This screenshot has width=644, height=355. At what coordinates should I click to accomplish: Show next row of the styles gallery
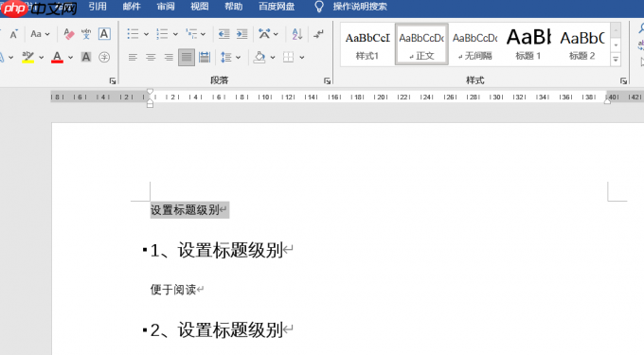616,45
